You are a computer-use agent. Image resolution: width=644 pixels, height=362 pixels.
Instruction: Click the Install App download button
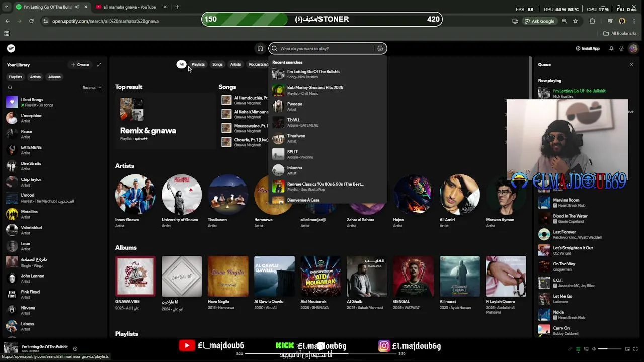click(588, 49)
